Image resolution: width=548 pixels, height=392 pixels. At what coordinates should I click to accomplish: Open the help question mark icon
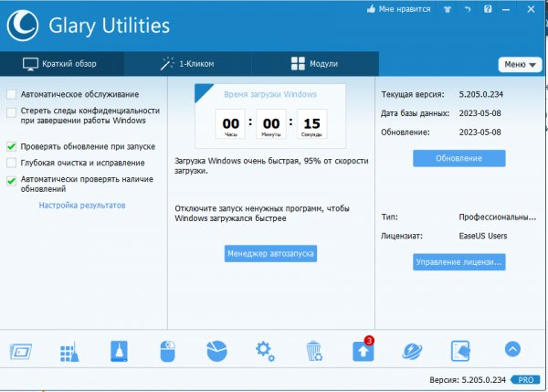[x=488, y=9]
